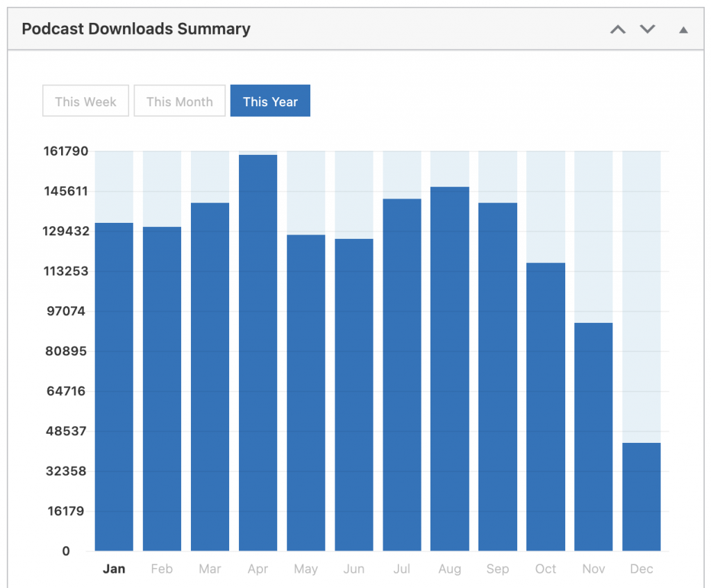Click the August downloads bar
The image size is (711, 588).
449,369
